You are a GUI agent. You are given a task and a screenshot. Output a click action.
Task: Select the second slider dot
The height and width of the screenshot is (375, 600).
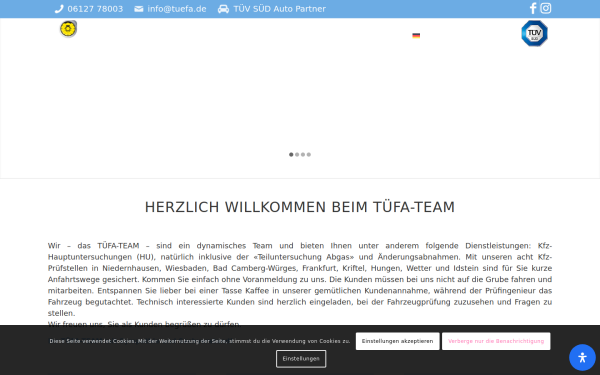[297, 155]
